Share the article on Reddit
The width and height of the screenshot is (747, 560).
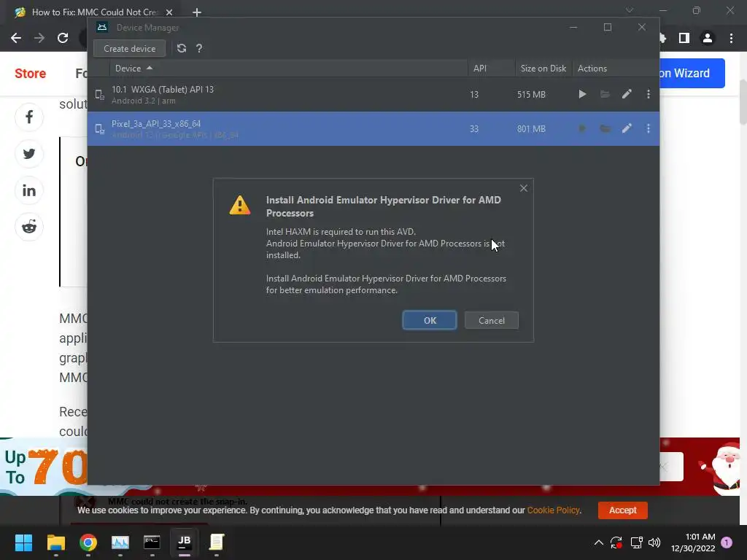click(x=29, y=227)
